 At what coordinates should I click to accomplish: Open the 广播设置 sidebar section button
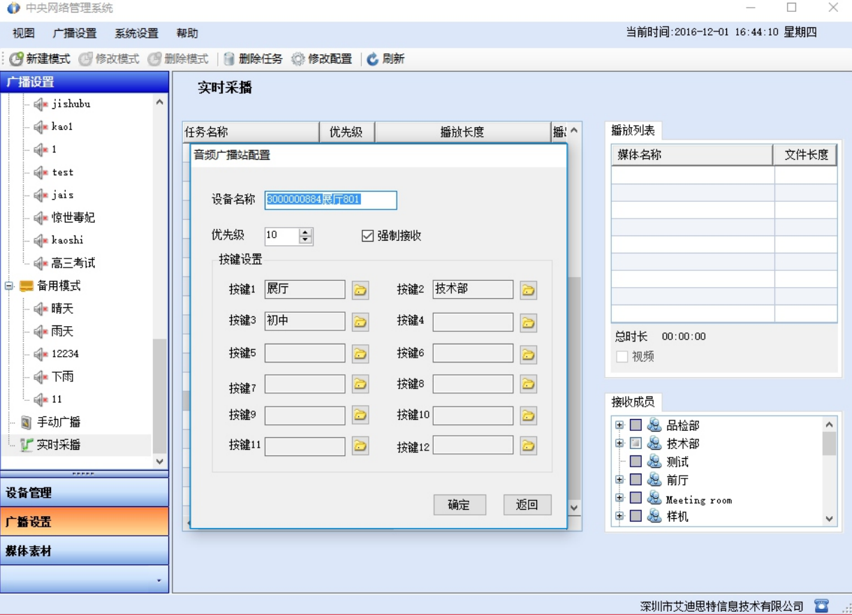click(85, 522)
